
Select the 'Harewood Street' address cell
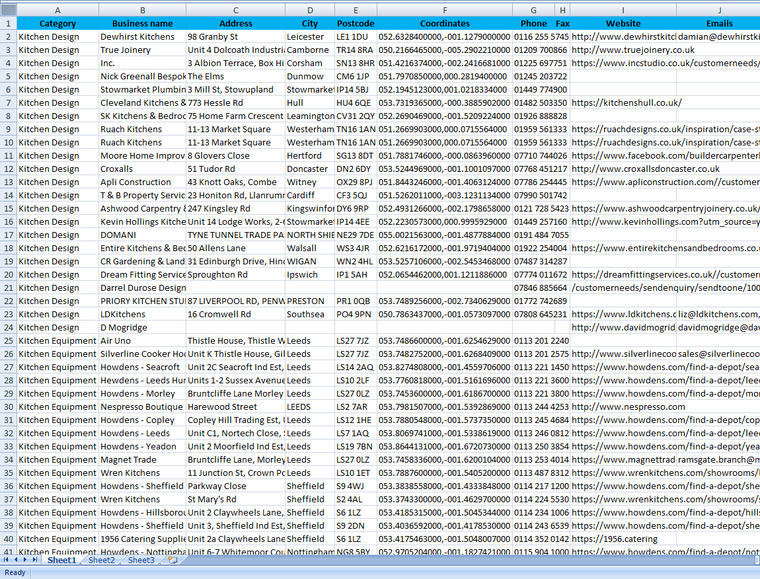tap(236, 407)
